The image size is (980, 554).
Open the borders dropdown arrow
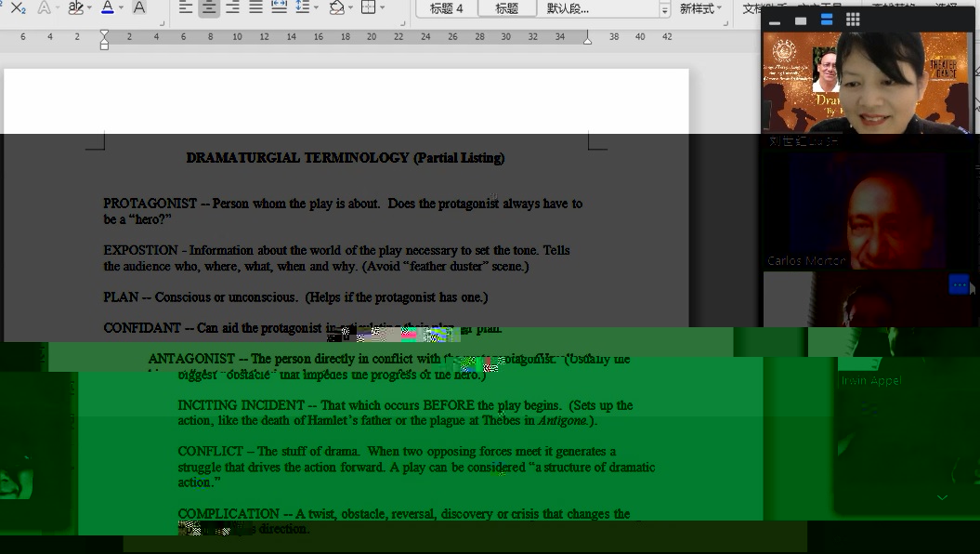tap(382, 7)
